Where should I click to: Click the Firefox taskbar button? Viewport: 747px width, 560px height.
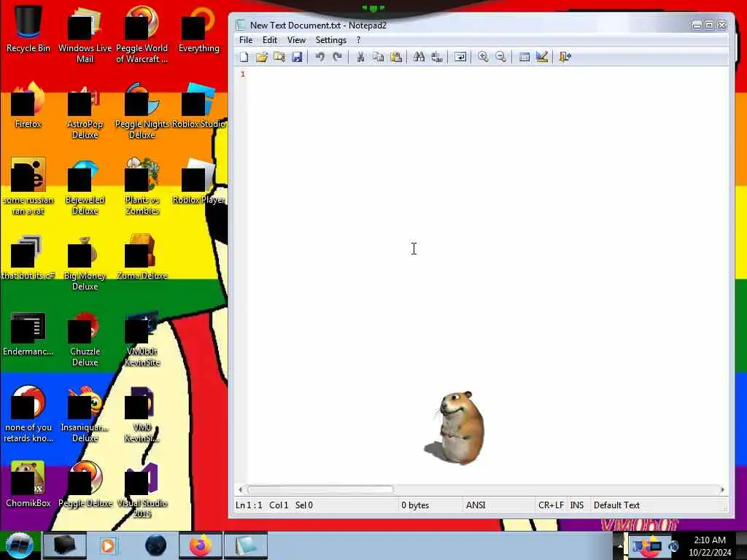[x=201, y=545]
